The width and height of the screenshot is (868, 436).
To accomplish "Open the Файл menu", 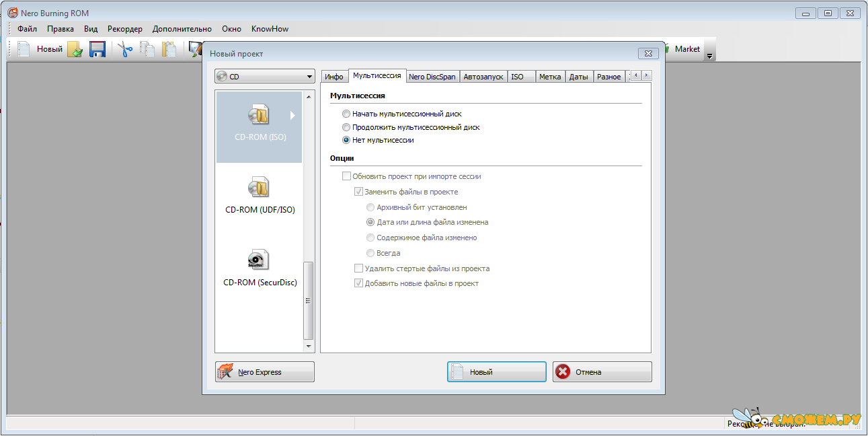I will [x=28, y=29].
